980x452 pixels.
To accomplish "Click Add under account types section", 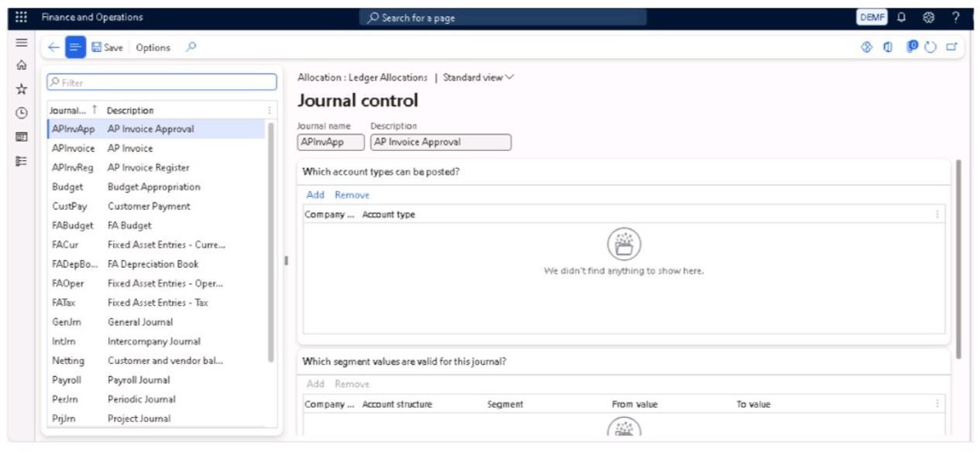I will point(315,195).
